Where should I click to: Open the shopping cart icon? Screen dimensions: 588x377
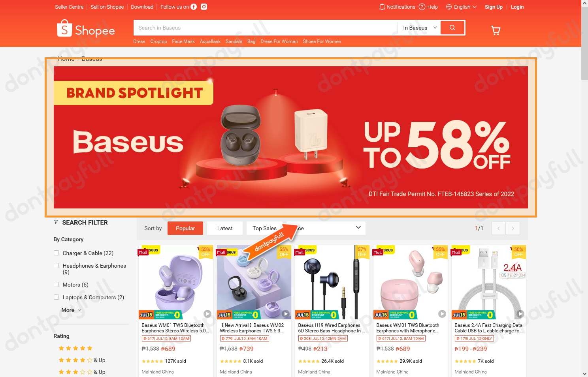point(496,30)
